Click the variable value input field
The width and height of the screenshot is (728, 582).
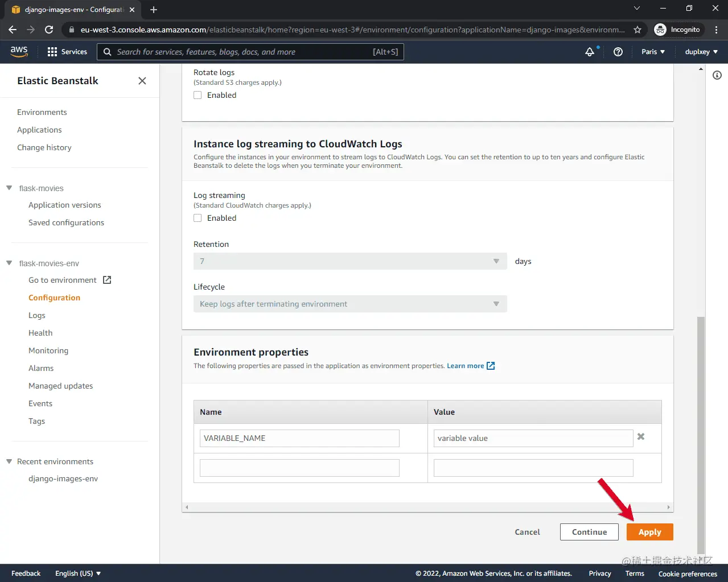(x=533, y=438)
